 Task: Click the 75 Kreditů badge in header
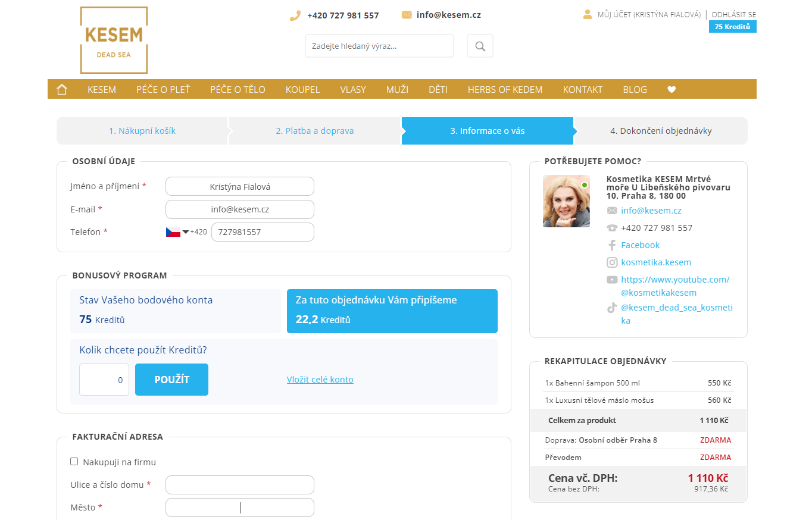(733, 27)
